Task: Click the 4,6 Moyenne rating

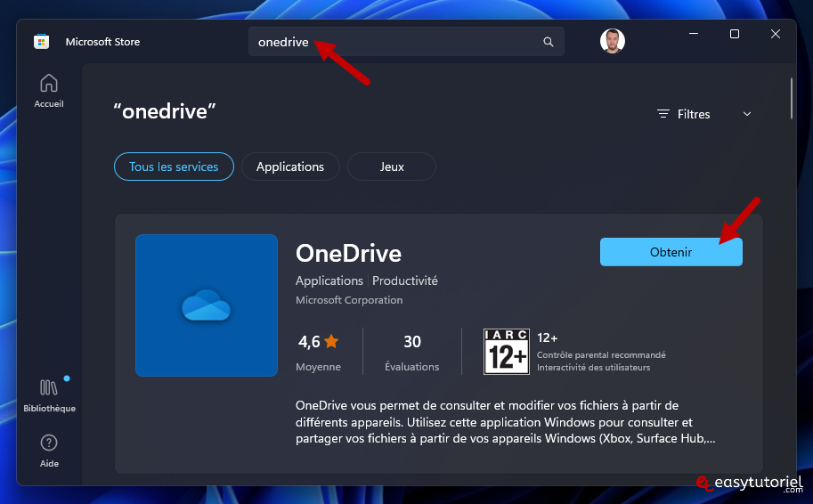Action: tap(319, 352)
